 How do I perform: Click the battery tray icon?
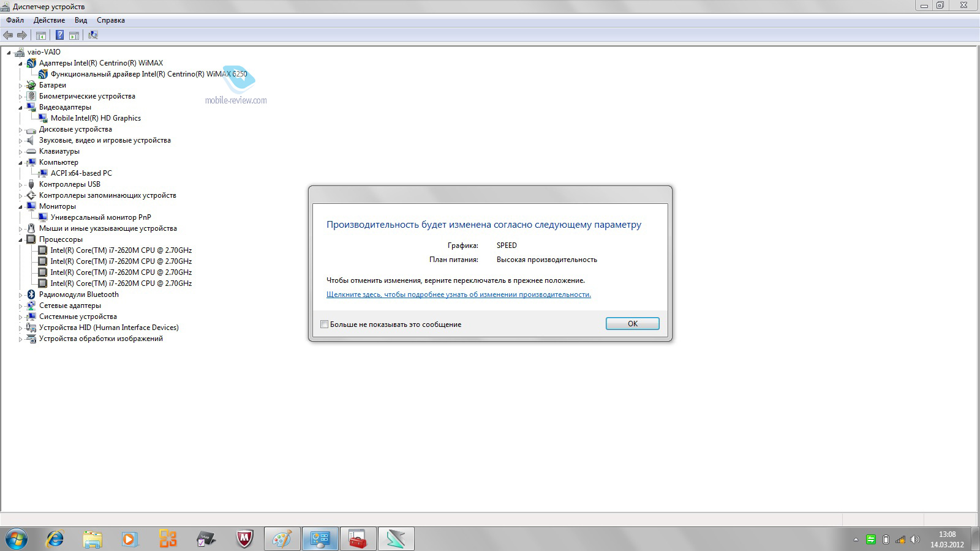[x=886, y=539]
